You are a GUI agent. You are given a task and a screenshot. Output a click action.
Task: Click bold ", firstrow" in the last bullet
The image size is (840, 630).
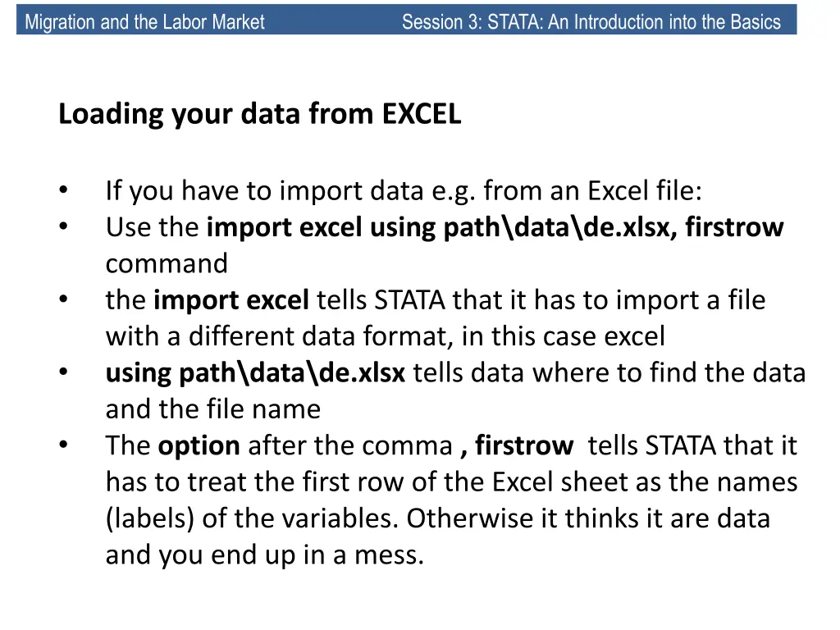pyautogui.click(x=517, y=445)
